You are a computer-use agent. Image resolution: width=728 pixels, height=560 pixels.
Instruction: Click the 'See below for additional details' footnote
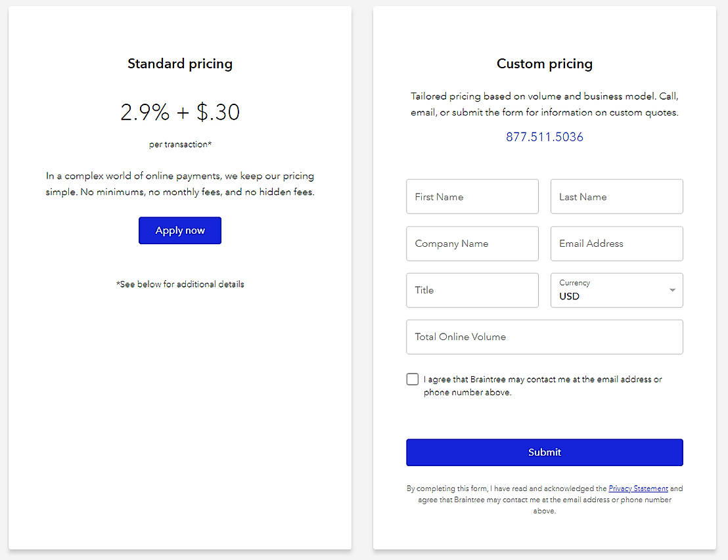180,284
